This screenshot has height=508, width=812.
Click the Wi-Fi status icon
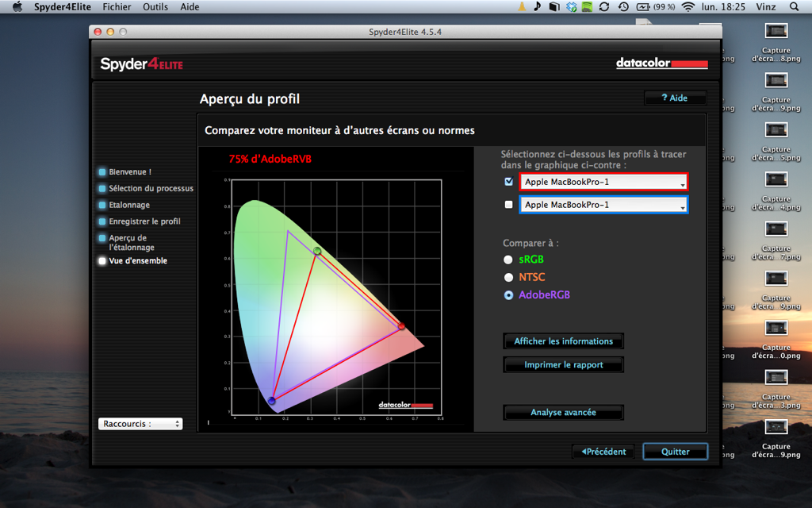[x=688, y=6]
